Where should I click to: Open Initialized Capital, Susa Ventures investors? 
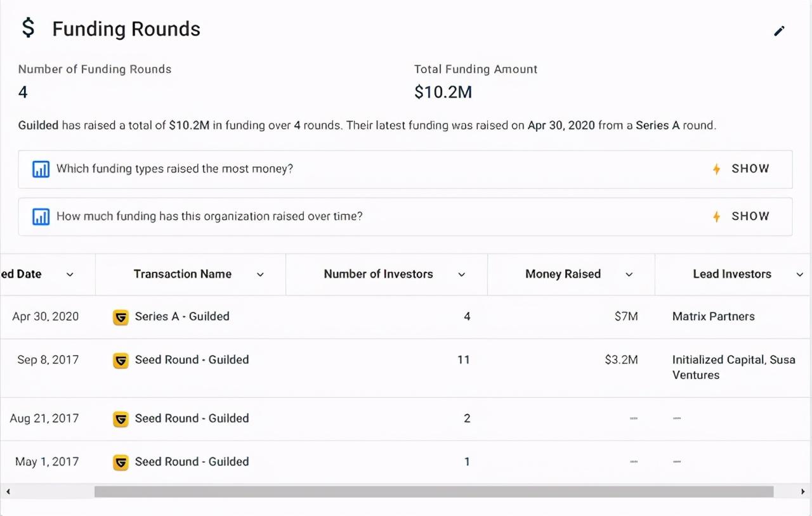[x=734, y=367]
